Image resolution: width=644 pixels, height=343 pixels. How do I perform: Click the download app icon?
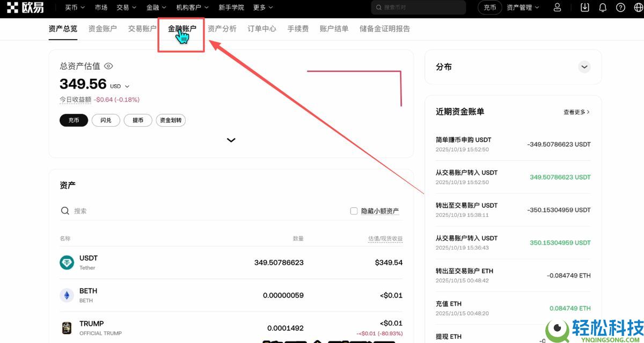click(x=585, y=7)
